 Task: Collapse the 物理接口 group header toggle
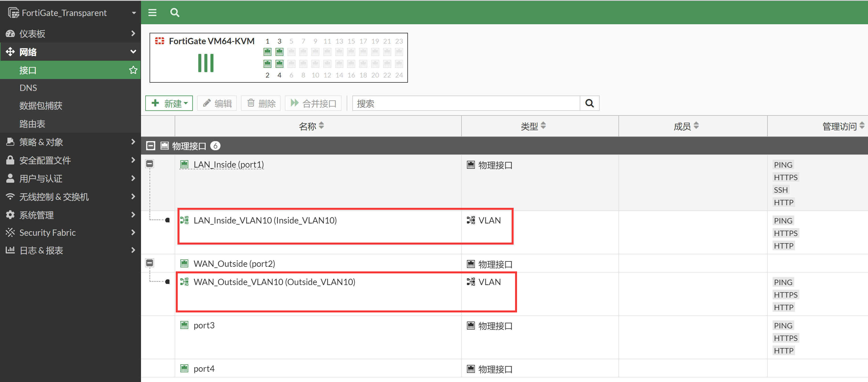pyautogui.click(x=151, y=146)
